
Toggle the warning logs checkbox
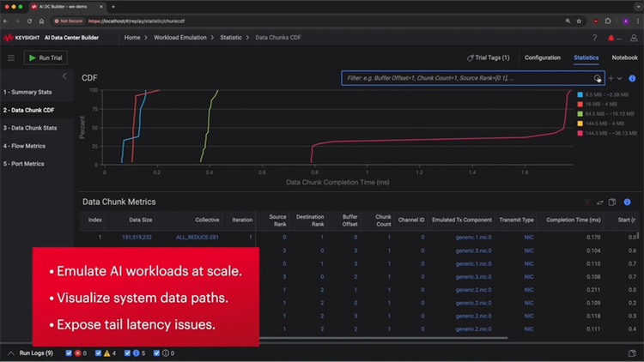pos(98,353)
